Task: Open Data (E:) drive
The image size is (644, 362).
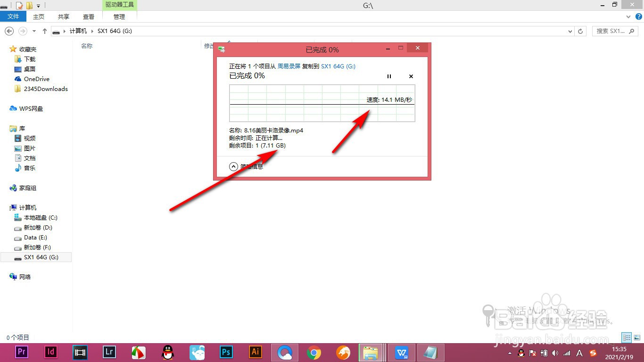Action: point(35,237)
